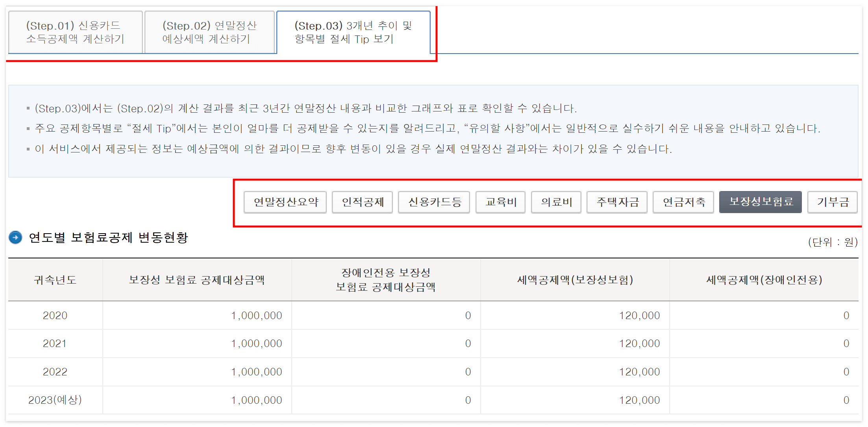View the 의료비 category

556,202
